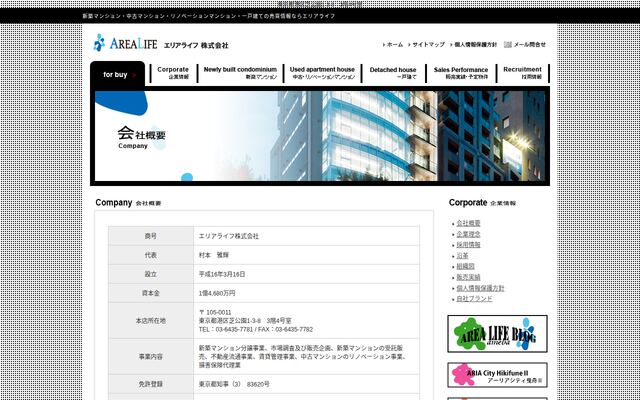Image resolution: width=640 pixels, height=400 pixels.
Task: Click the 代表 row label
Action: tap(151, 255)
